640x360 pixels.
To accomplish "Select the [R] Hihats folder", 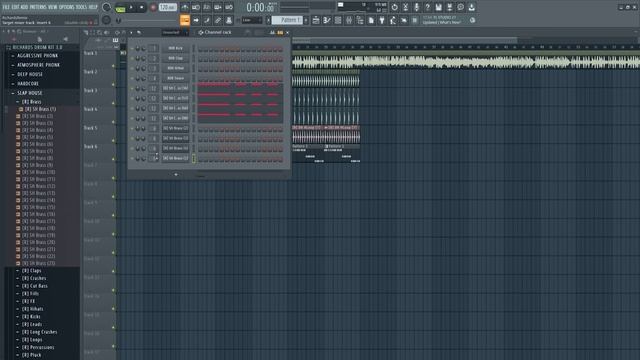I will pos(32,309).
